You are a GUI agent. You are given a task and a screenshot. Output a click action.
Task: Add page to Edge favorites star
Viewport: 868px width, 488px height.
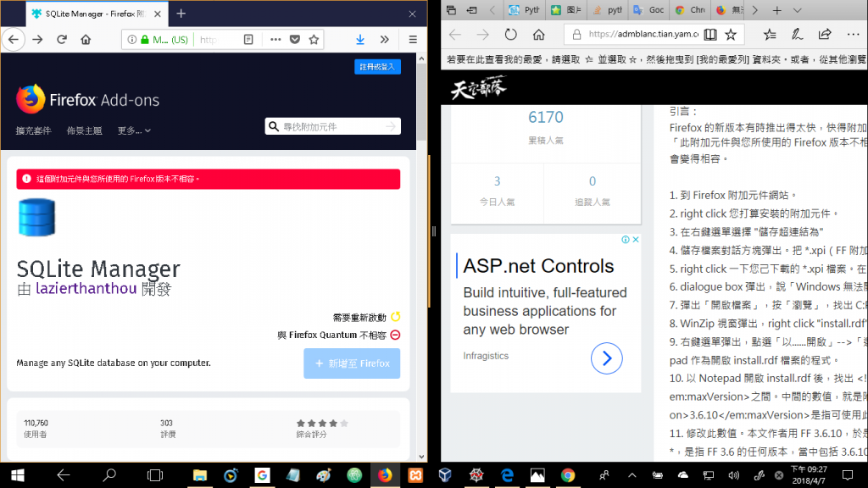[732, 34]
